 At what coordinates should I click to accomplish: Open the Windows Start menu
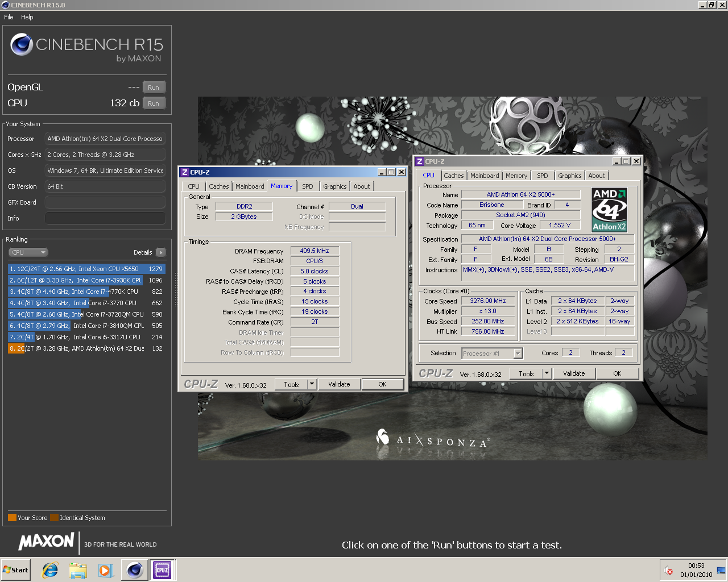[15, 570]
